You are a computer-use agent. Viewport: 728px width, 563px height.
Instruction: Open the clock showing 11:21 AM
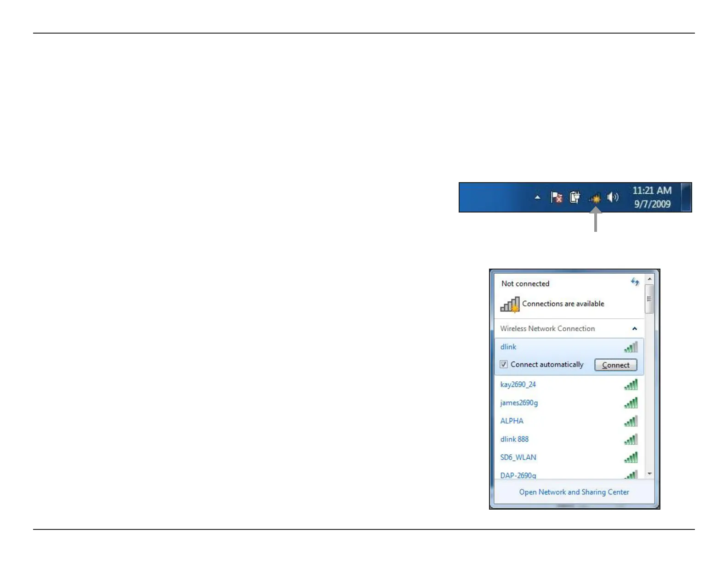point(652,197)
